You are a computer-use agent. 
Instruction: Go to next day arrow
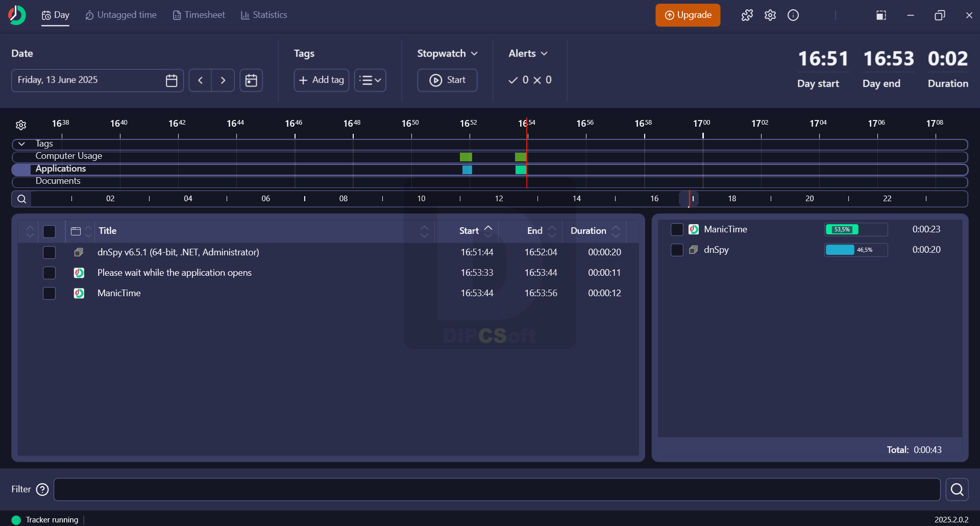point(223,80)
